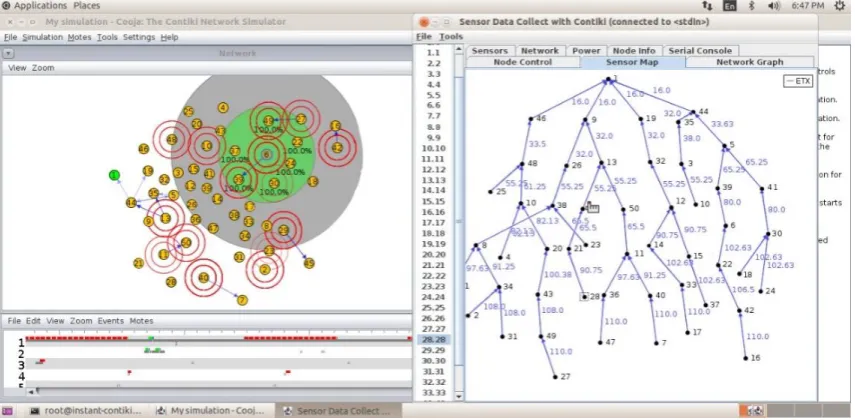
Task: Switch to the Network Graph tab
Action: (x=750, y=62)
